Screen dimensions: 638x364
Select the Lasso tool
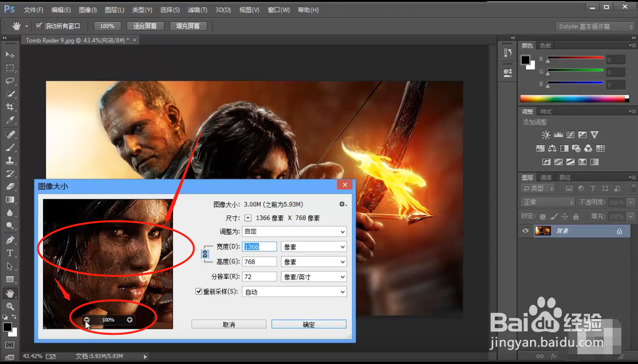[10, 81]
